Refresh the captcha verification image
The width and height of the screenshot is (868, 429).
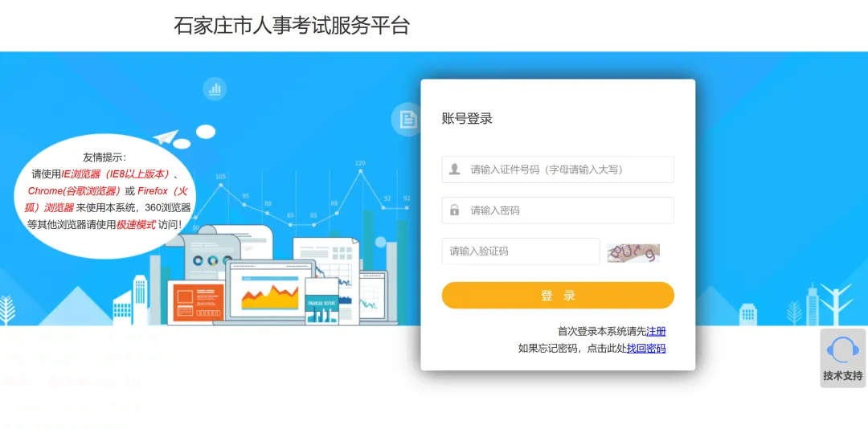633,253
